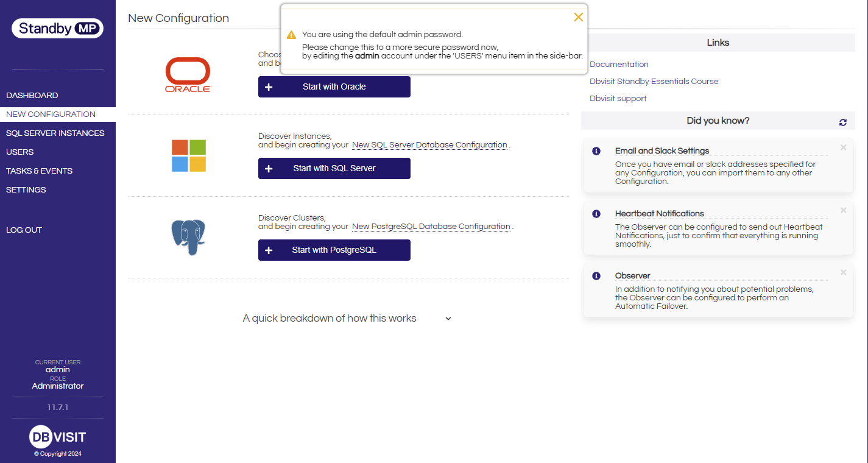This screenshot has height=463, width=868.
Task: Click the Links section header
Action: (x=718, y=43)
